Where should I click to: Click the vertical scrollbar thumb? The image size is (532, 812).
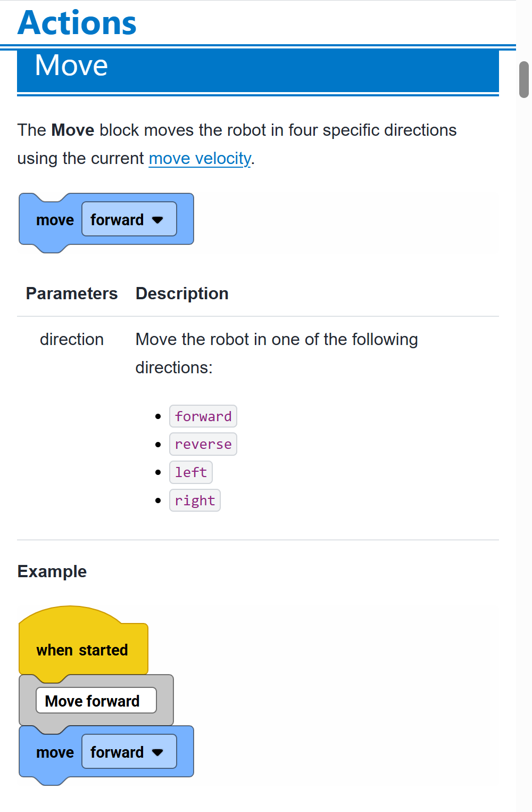(524, 80)
